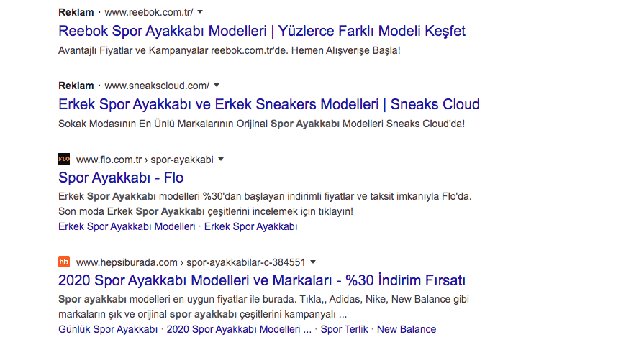Open the hepsiburada.com result dropdown arrow

[313, 262]
